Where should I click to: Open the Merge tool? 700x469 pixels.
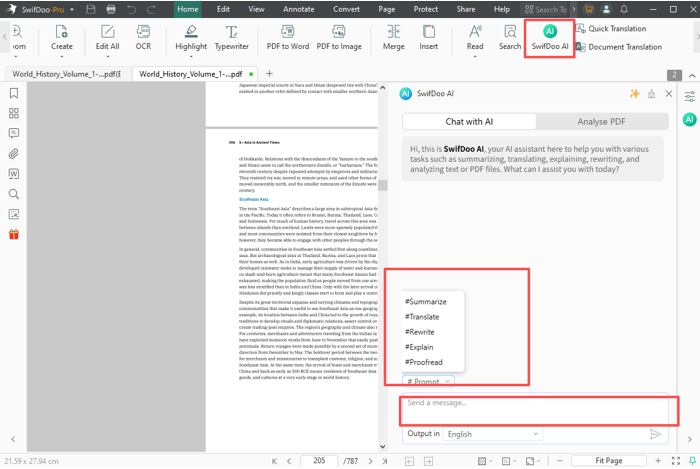pyautogui.click(x=393, y=38)
